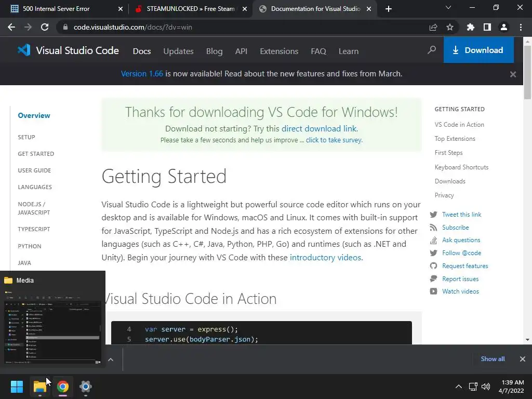Jump to VS Code in Action section

click(459, 125)
